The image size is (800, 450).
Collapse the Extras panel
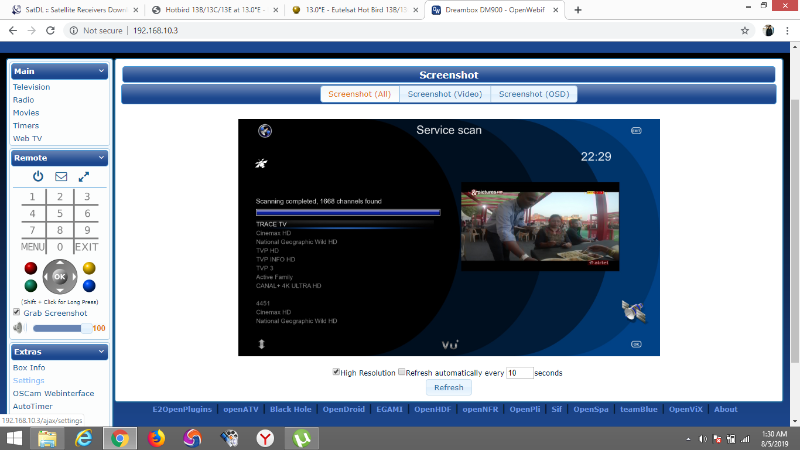[101, 352]
